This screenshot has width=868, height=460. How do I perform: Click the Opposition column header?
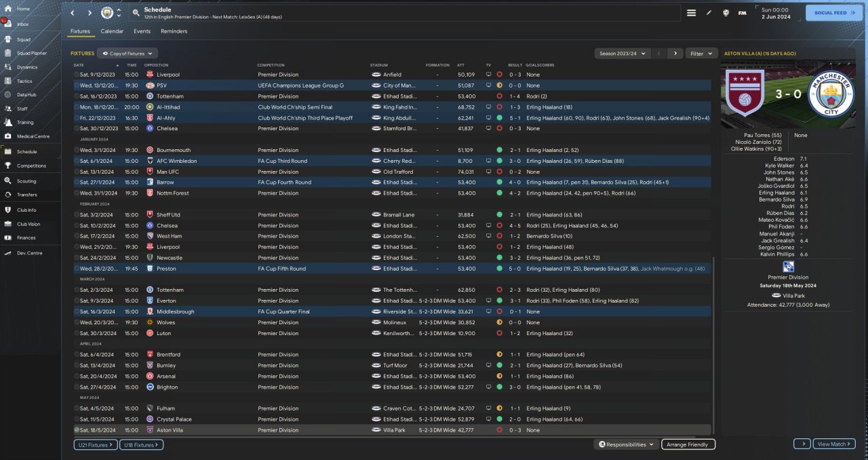tap(156, 65)
